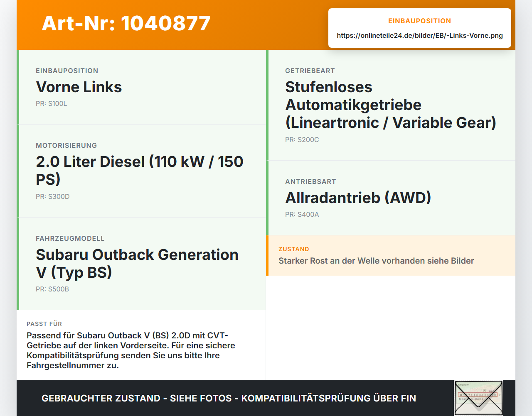Open the Links-Vorne.png image URL

(420, 35)
